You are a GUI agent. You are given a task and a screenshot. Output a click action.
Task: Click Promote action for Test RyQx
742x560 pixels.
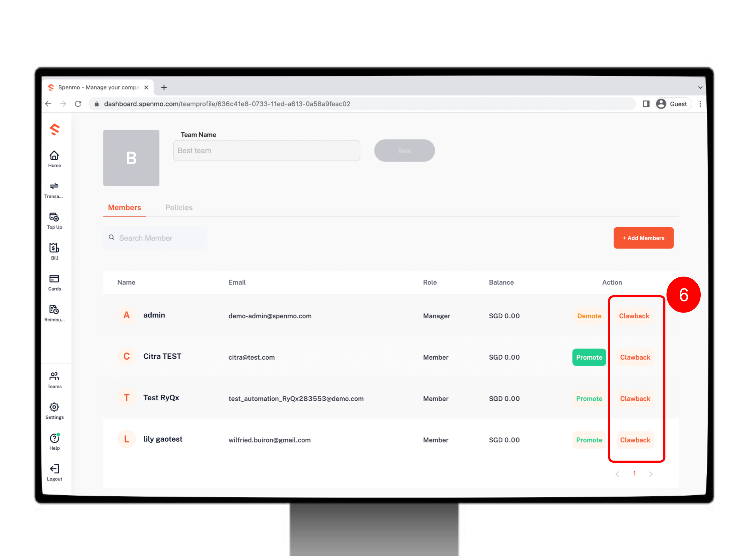click(x=589, y=398)
